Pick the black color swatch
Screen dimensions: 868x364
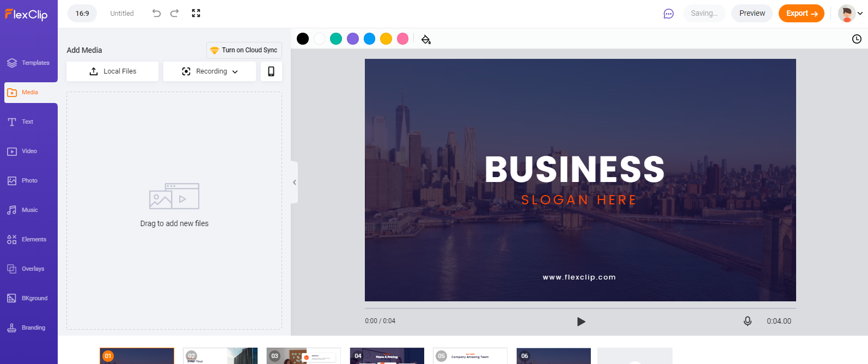click(303, 39)
